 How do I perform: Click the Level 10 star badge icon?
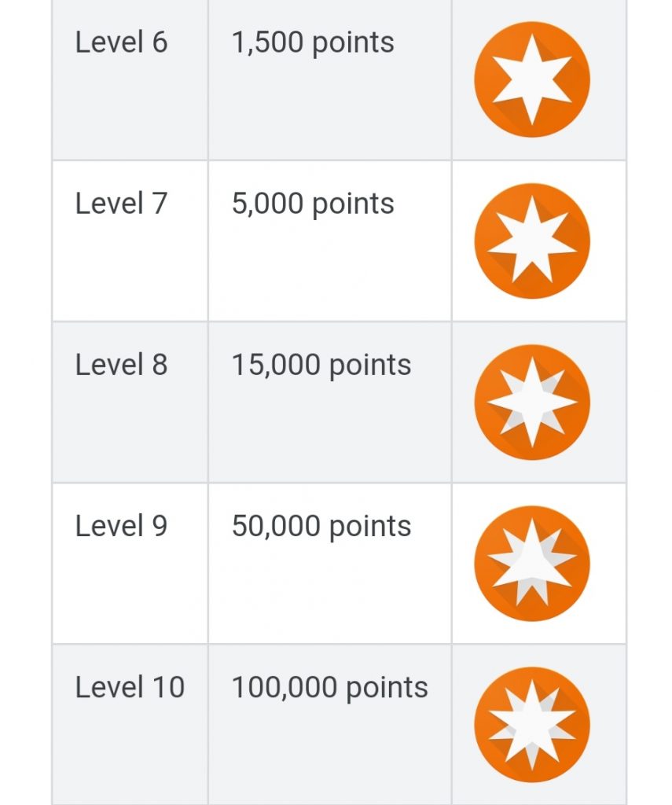pyautogui.click(x=532, y=724)
